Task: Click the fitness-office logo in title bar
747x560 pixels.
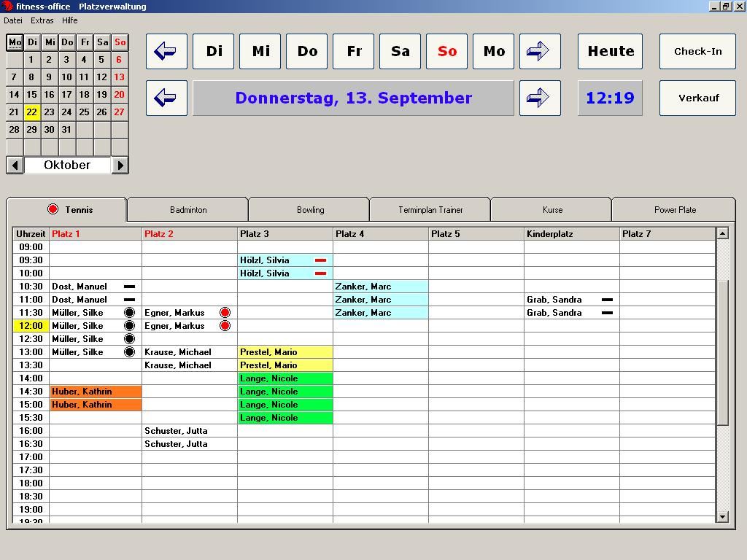Action: 7,6
